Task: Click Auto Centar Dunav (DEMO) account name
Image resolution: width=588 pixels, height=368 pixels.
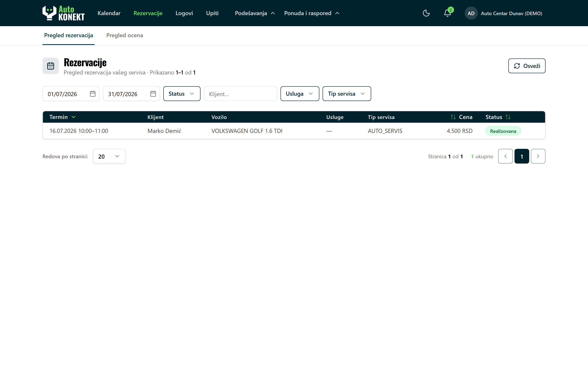Action: point(511,13)
